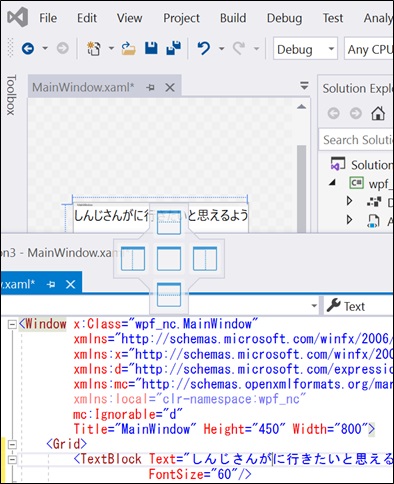Click Solution Explorer Home icon
Viewport: 394px width, 484px height.
[378, 113]
